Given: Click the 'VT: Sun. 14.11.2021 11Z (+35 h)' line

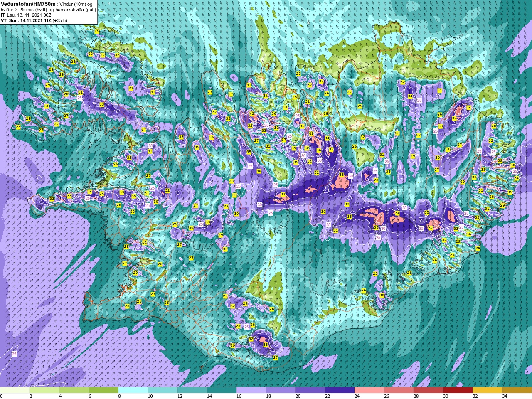Looking at the screenshot, I should click(34, 20).
